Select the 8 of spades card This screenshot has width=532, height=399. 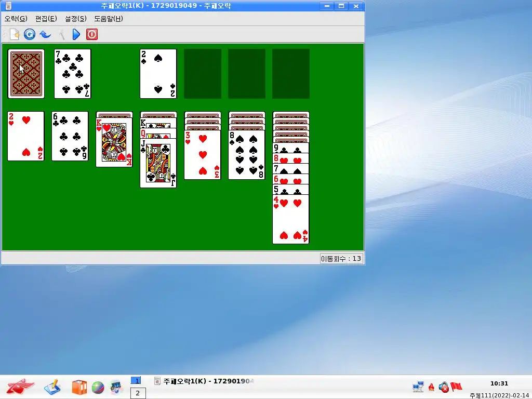pyautogui.click(x=247, y=155)
